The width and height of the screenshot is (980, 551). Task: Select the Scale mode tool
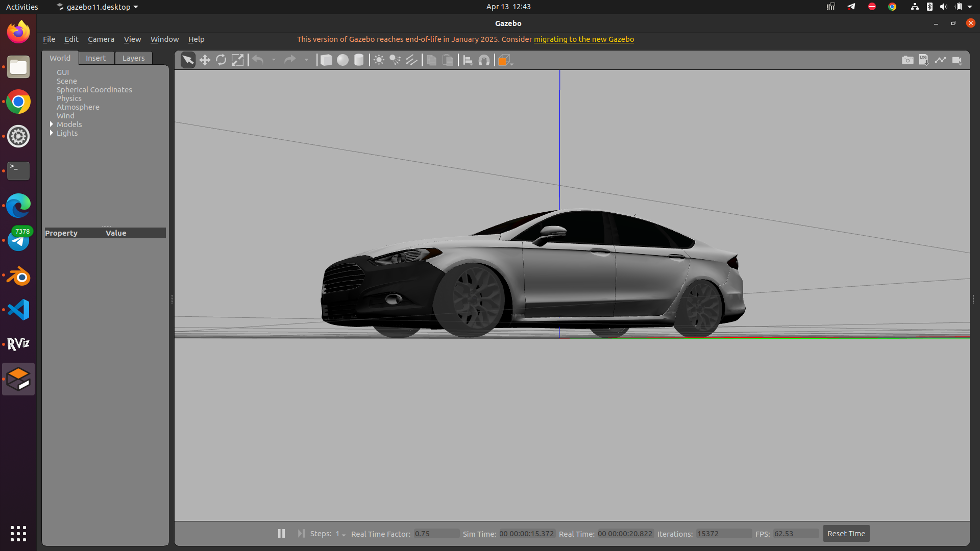(x=237, y=60)
